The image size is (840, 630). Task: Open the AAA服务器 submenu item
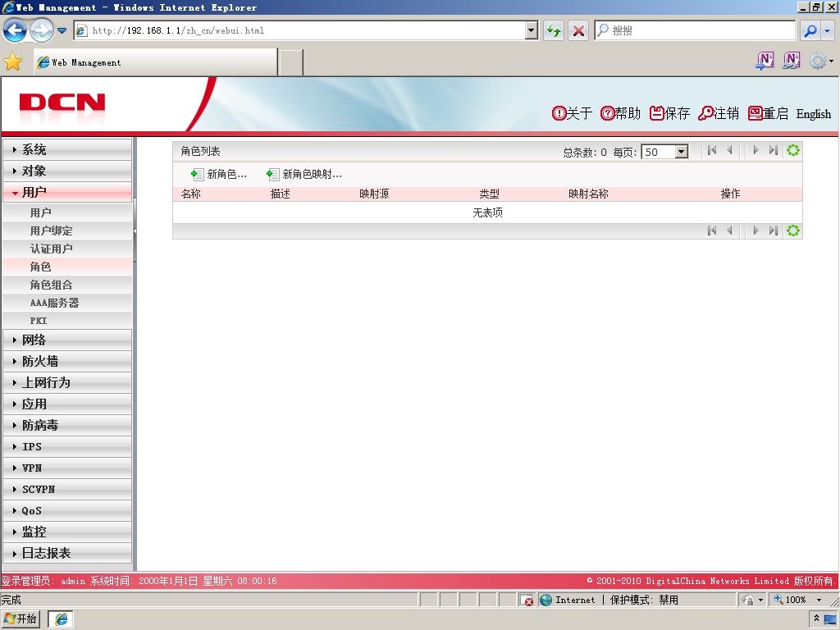pyautogui.click(x=67, y=303)
